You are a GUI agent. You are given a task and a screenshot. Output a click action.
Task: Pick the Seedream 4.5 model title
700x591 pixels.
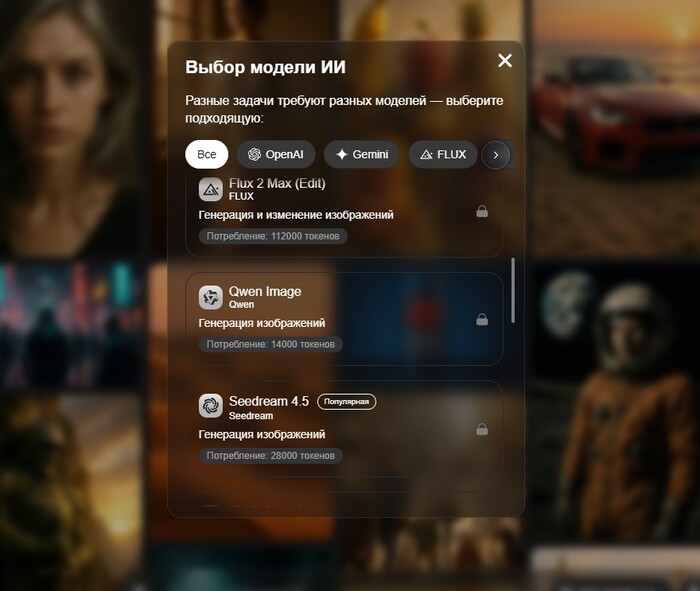269,401
